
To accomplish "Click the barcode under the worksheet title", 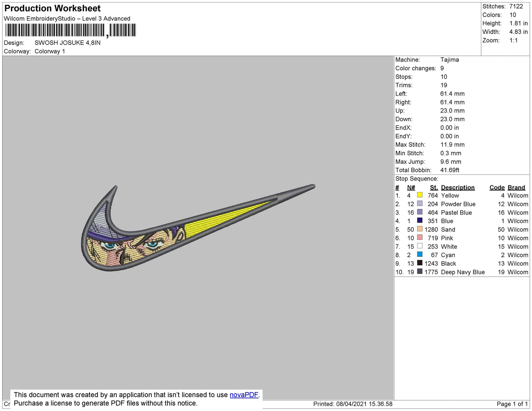I will click(71, 30).
